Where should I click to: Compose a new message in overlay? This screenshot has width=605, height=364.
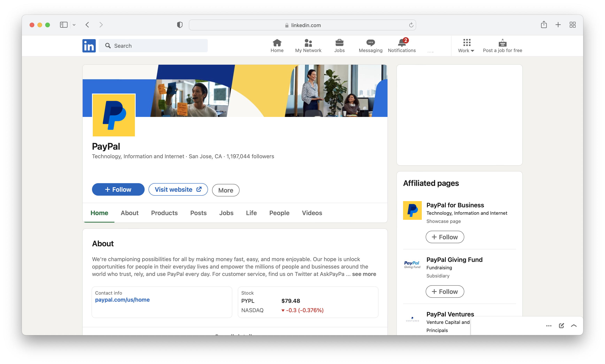point(561,326)
